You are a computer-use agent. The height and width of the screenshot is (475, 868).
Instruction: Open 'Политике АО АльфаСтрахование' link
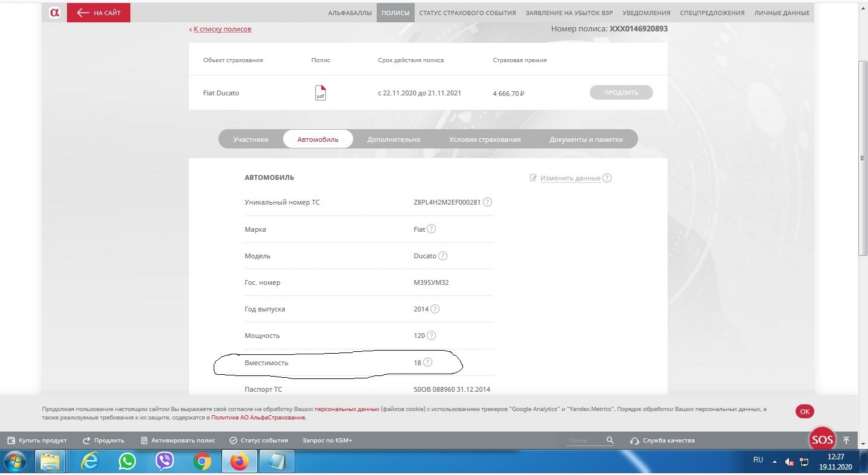point(258,418)
